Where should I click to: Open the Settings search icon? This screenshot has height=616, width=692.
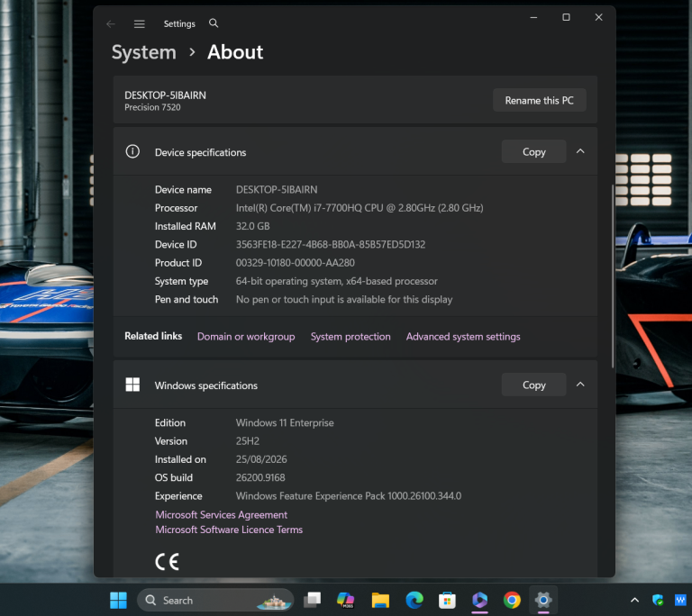tap(214, 23)
